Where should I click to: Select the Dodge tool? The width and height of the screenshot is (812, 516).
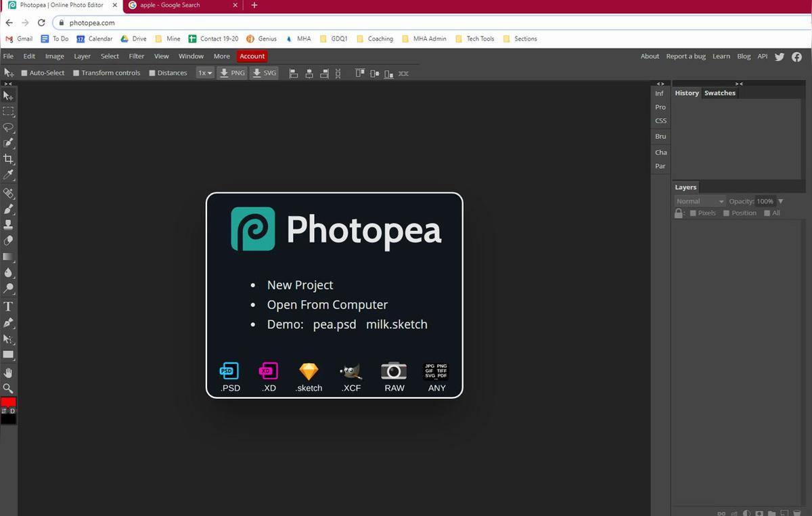(8, 288)
